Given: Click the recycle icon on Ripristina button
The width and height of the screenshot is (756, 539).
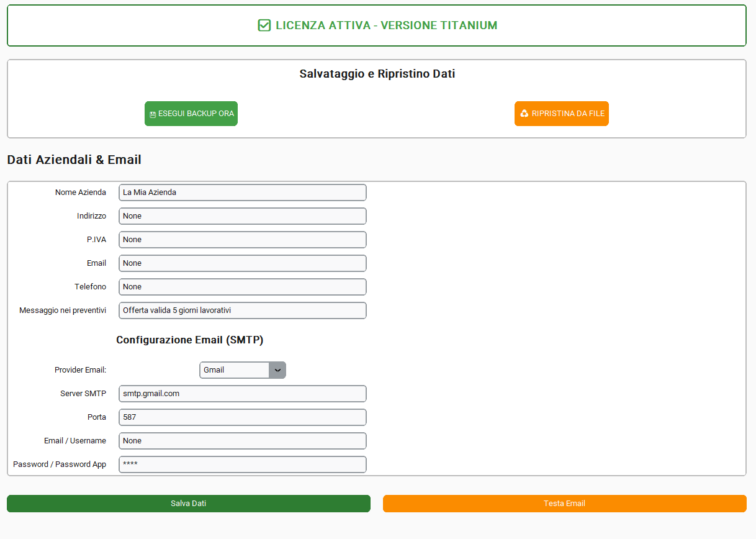Looking at the screenshot, I should (x=524, y=114).
